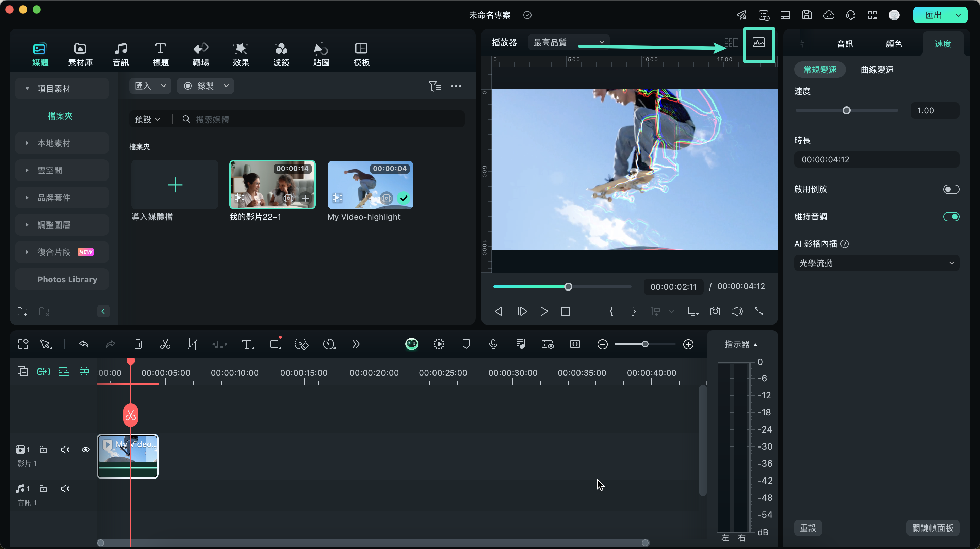The width and height of the screenshot is (980, 549).
Task: Click the 速度 speed slider handle
Action: coord(847,110)
